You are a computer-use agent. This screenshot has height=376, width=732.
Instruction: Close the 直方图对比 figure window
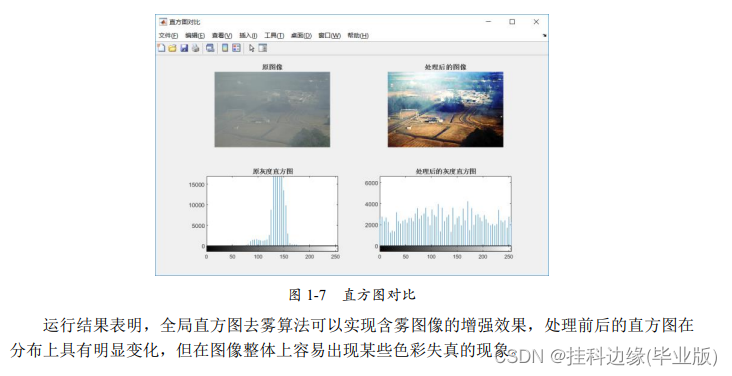pos(536,21)
